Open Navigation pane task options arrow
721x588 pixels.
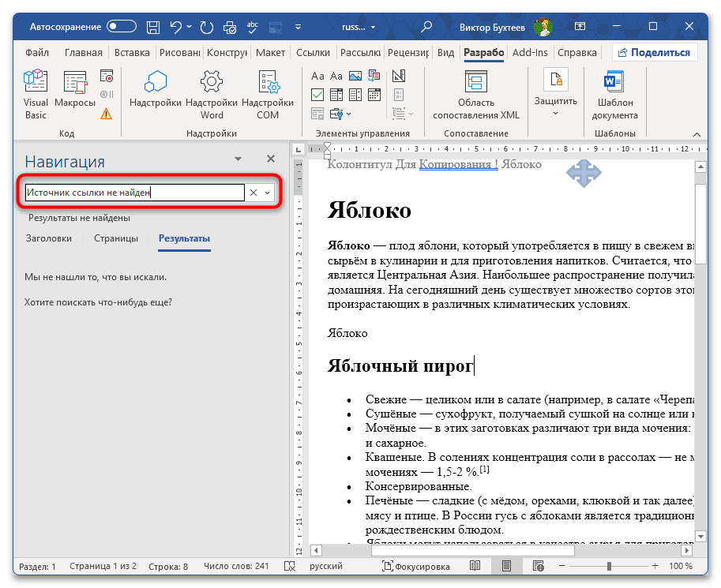[x=238, y=159]
